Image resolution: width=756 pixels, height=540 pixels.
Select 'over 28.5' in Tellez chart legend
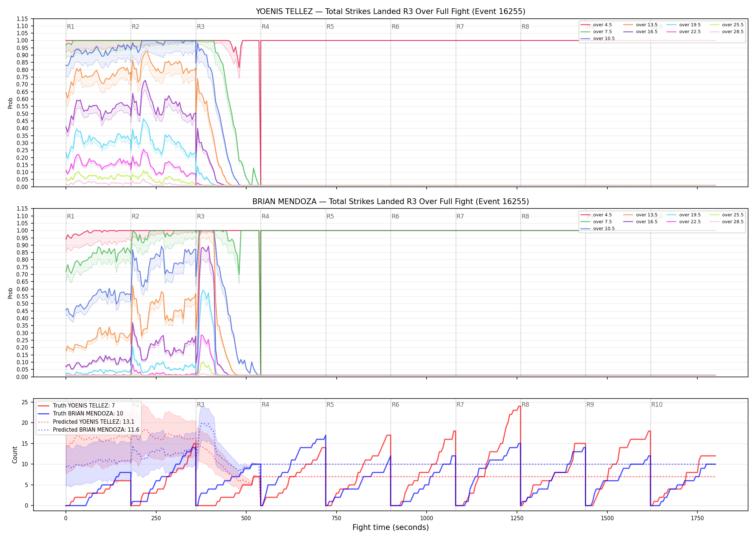(726, 32)
